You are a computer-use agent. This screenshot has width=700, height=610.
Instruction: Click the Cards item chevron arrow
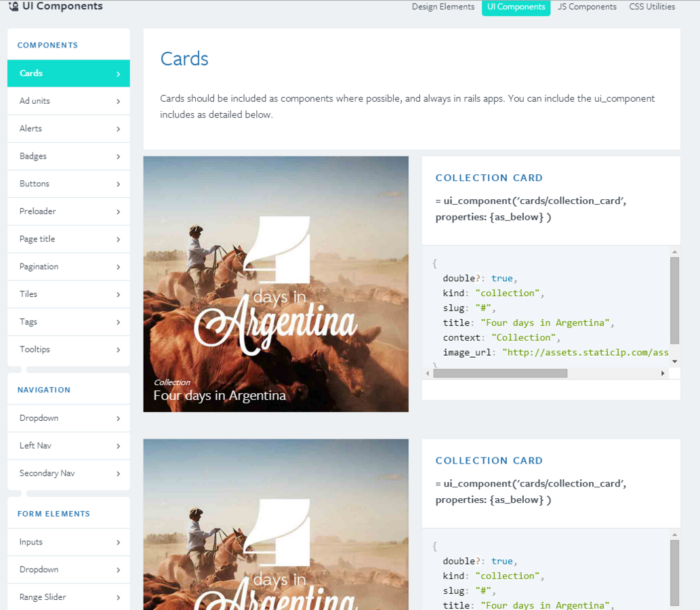click(x=119, y=74)
